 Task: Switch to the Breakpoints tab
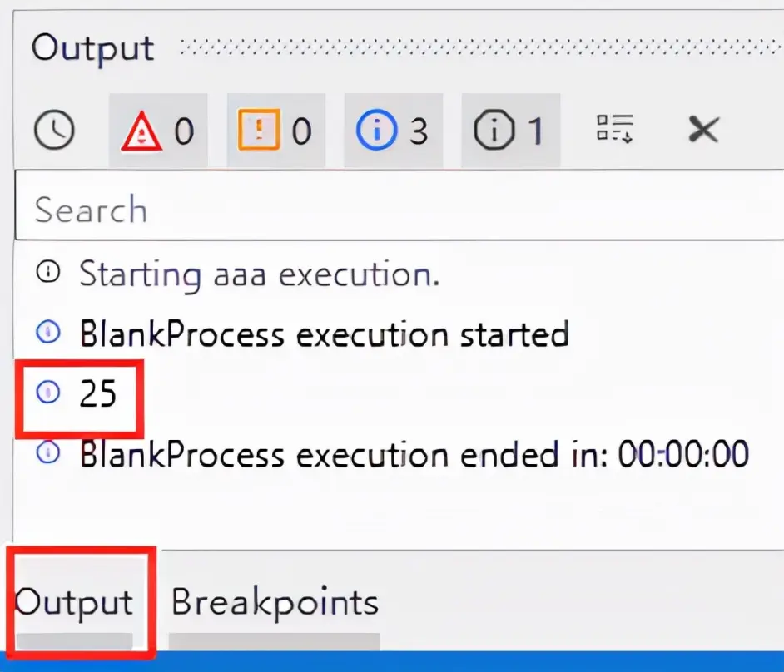pyautogui.click(x=275, y=602)
